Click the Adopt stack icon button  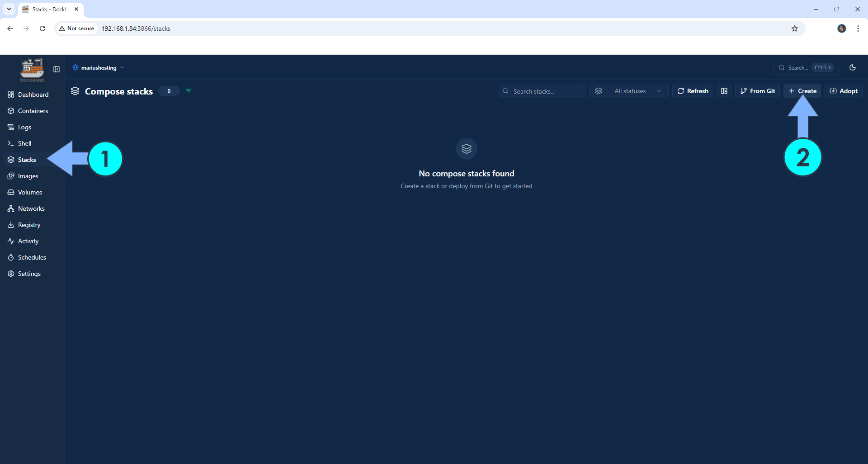click(833, 91)
